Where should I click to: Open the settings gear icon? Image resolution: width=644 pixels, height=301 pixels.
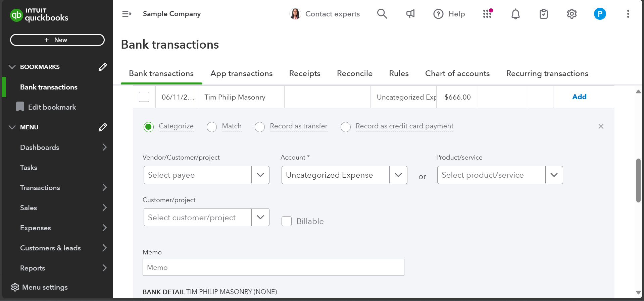(572, 14)
